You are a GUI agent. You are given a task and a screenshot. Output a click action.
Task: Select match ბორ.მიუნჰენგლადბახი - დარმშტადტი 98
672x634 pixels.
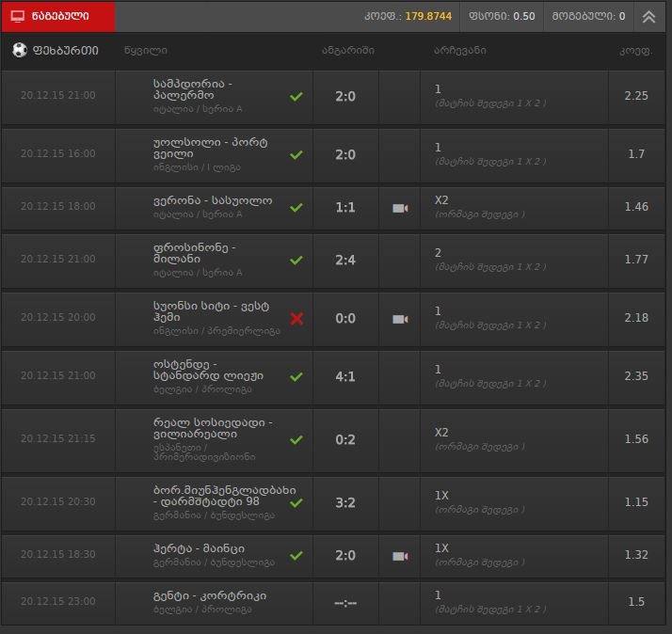225,496
